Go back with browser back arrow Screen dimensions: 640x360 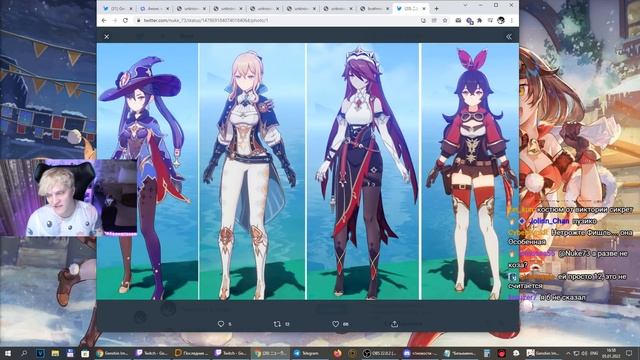click(104, 20)
